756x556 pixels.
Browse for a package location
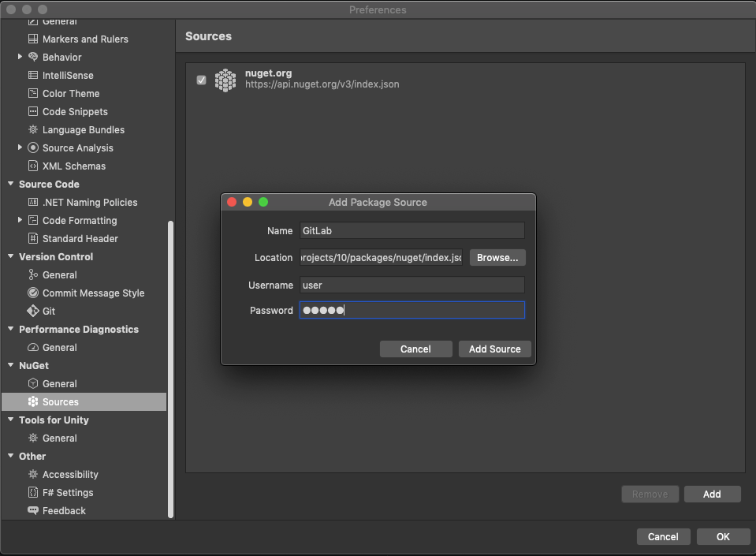[x=497, y=257]
